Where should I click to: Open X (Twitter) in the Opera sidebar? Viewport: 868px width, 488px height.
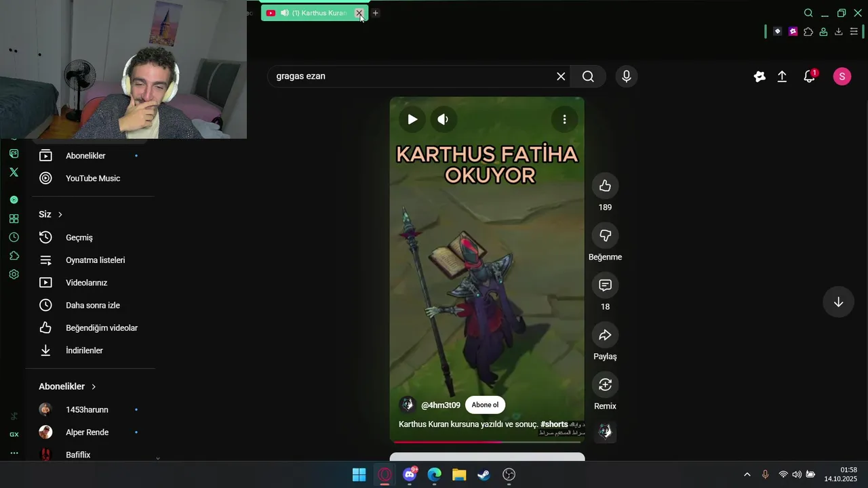(14, 172)
